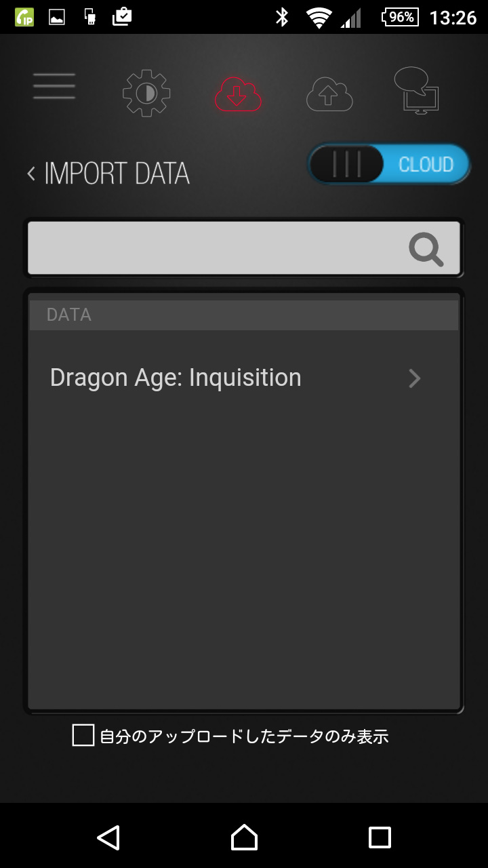488x868 pixels.
Task: Open the Dragon Age: Inquisition entry
Action: (176, 378)
